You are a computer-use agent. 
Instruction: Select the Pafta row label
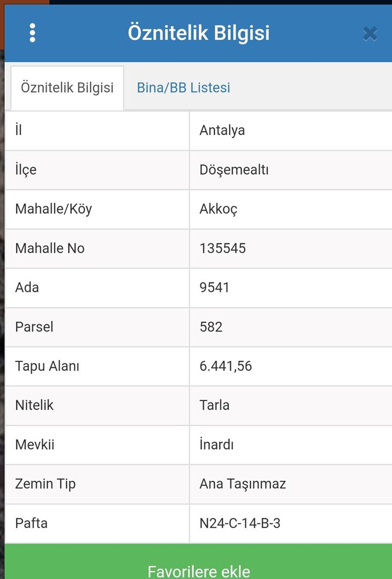[x=32, y=523]
